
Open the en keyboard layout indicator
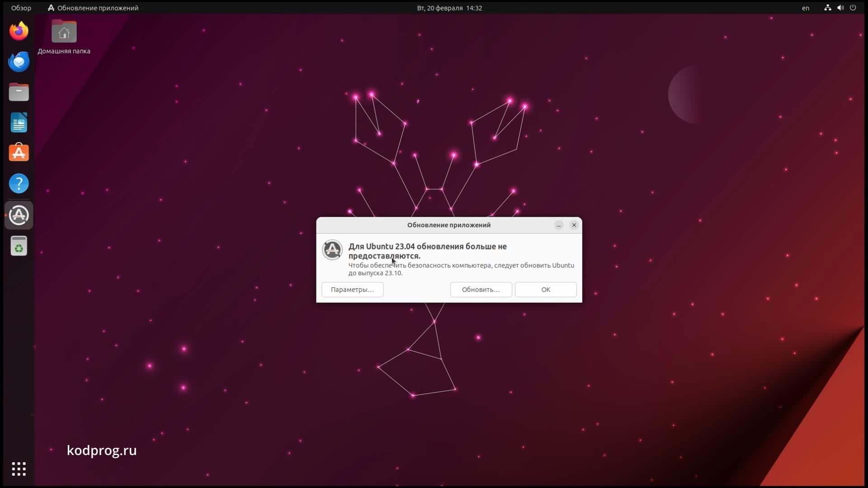806,8
